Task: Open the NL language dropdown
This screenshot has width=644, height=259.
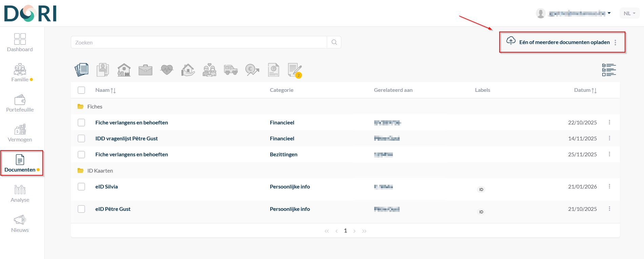Action: click(629, 13)
